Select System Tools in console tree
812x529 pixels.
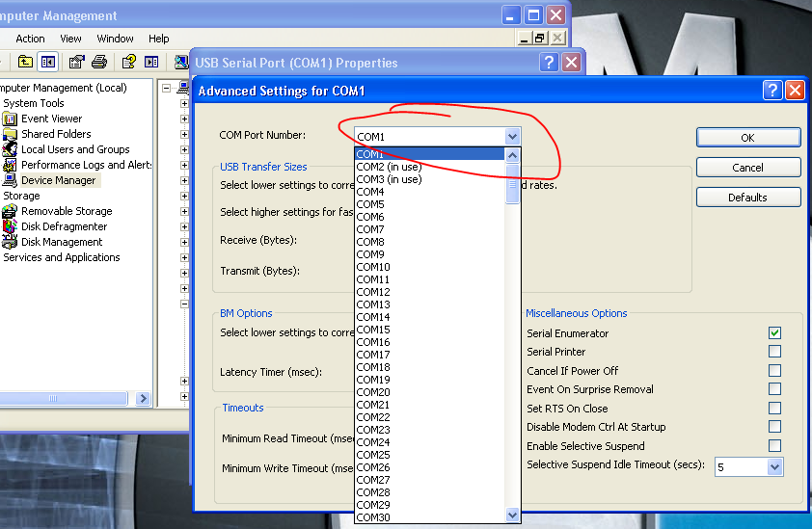pos(34,103)
